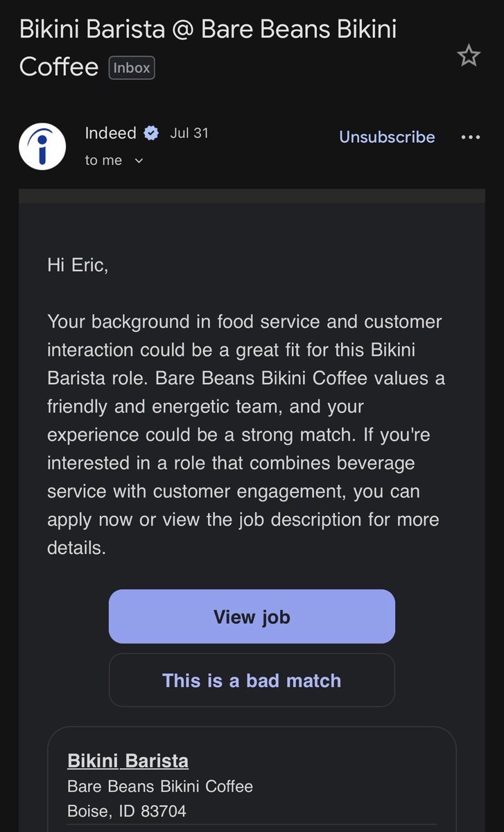This screenshot has width=504, height=832.
Task: Tap the Boise, ID 83704 location line
Action: 127,811
